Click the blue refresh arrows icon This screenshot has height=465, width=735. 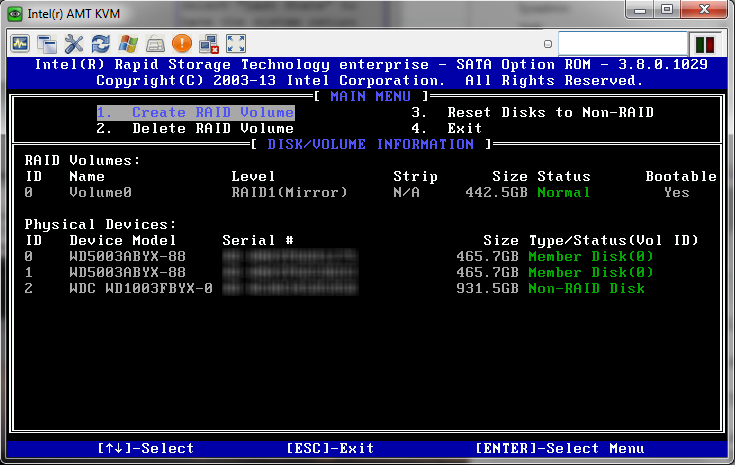101,44
